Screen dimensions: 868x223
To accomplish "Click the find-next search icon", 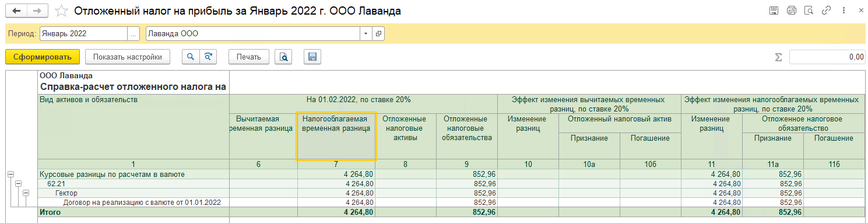I will (208, 57).
